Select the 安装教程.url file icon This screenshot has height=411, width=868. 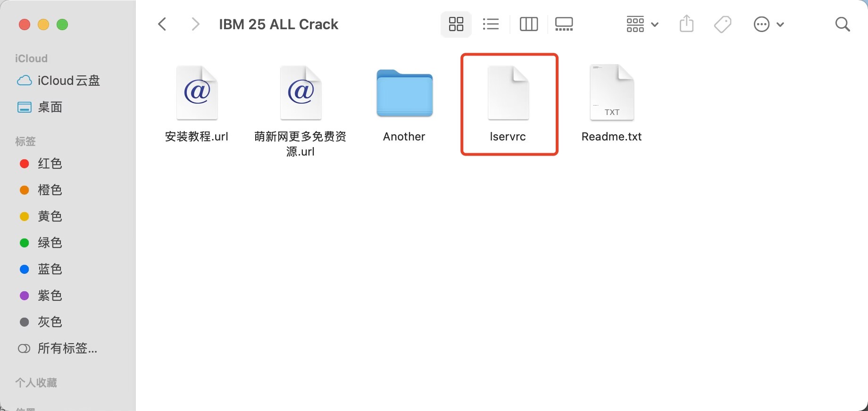click(x=197, y=93)
